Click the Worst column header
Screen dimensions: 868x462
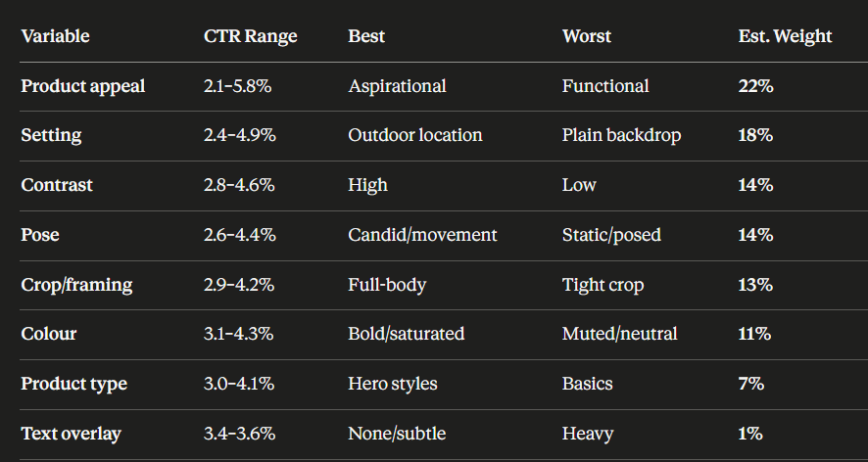click(x=587, y=36)
